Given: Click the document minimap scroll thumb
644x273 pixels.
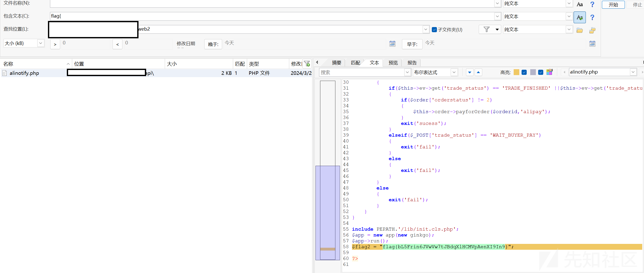Looking at the screenshot, I should 328,213.
